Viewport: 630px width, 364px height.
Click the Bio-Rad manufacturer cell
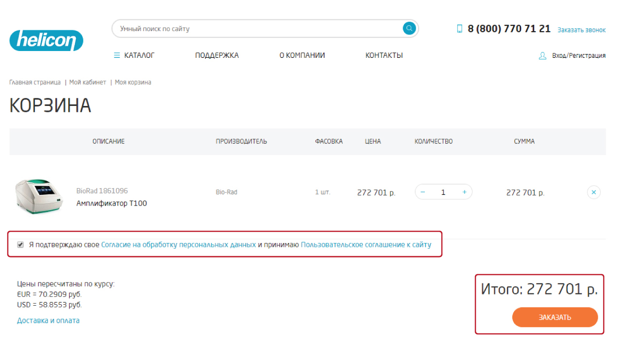point(227,192)
